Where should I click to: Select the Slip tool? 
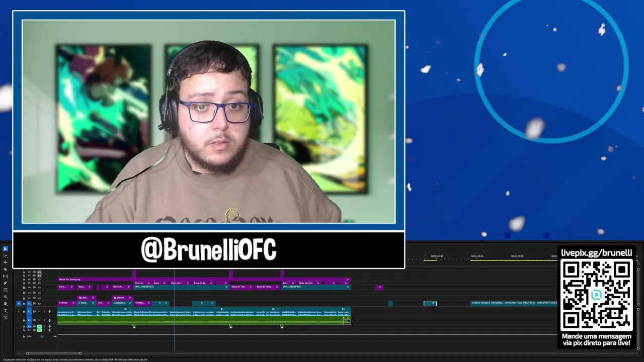click(x=6, y=276)
